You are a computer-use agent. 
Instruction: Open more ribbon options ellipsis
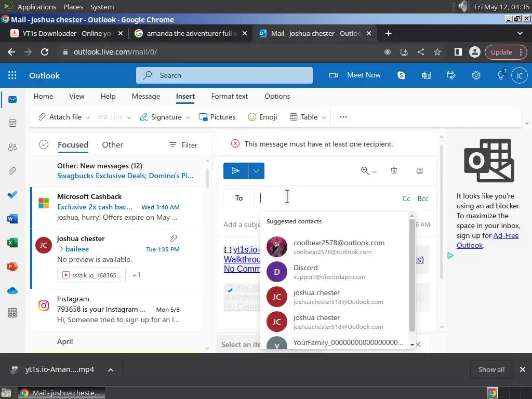click(x=343, y=117)
